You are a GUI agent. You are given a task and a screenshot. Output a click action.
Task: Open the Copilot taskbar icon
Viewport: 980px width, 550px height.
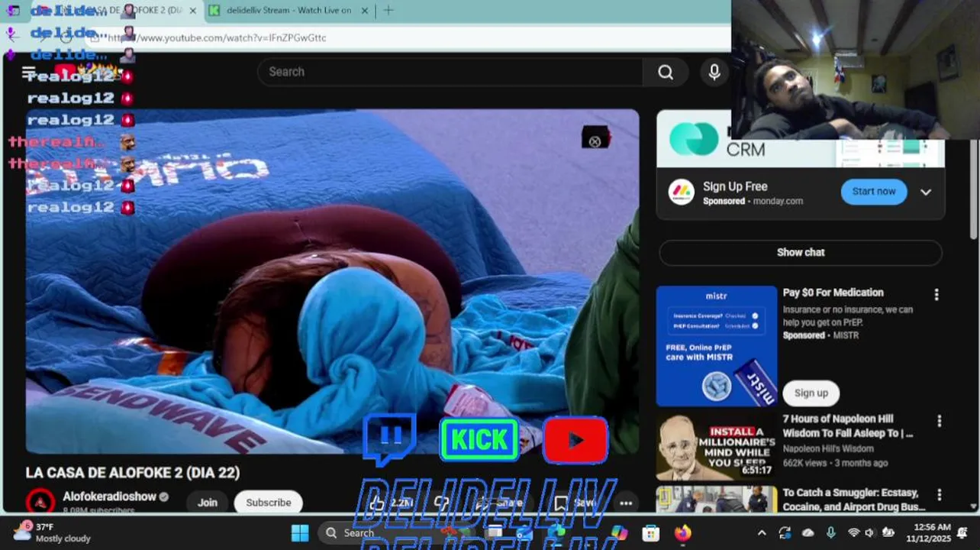click(x=619, y=532)
